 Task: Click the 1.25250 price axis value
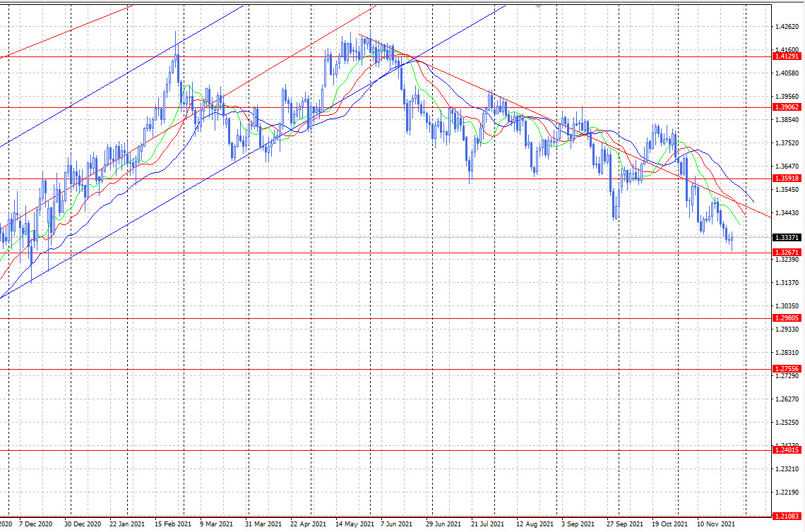click(787, 423)
